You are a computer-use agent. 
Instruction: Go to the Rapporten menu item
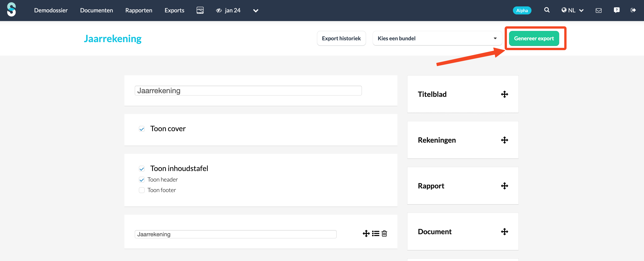(x=138, y=10)
